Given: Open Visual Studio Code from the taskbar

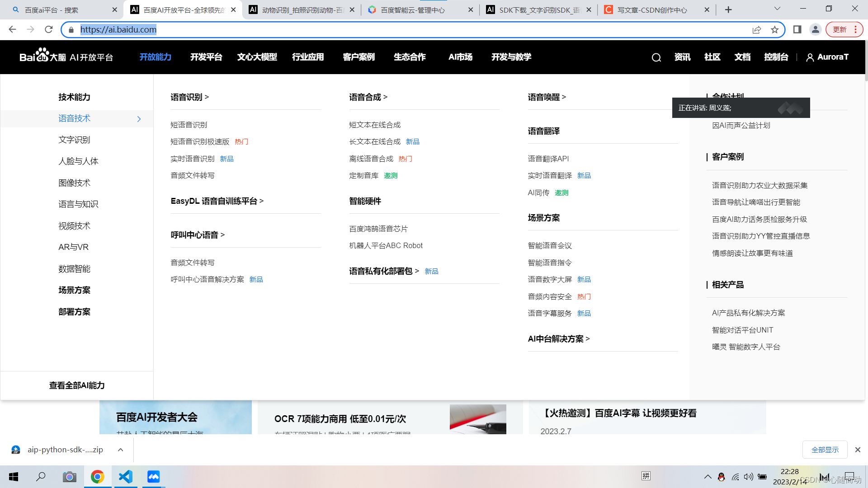Looking at the screenshot, I should 125,477.
